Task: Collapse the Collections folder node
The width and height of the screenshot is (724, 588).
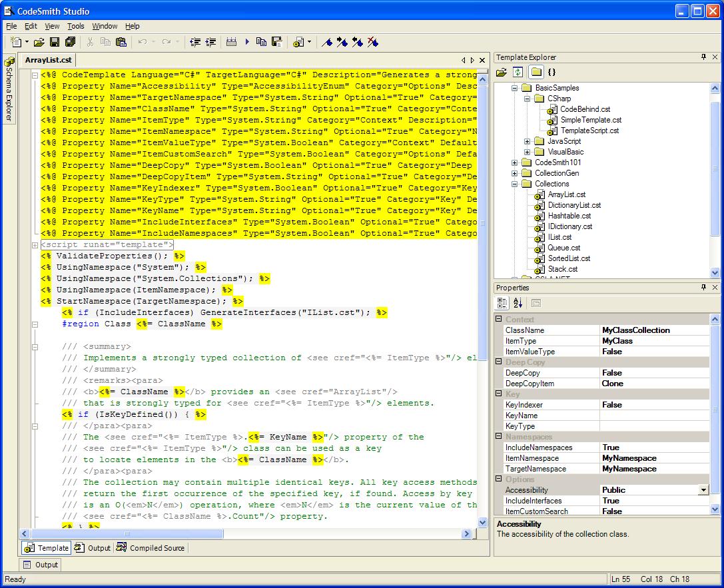Action: [x=514, y=184]
